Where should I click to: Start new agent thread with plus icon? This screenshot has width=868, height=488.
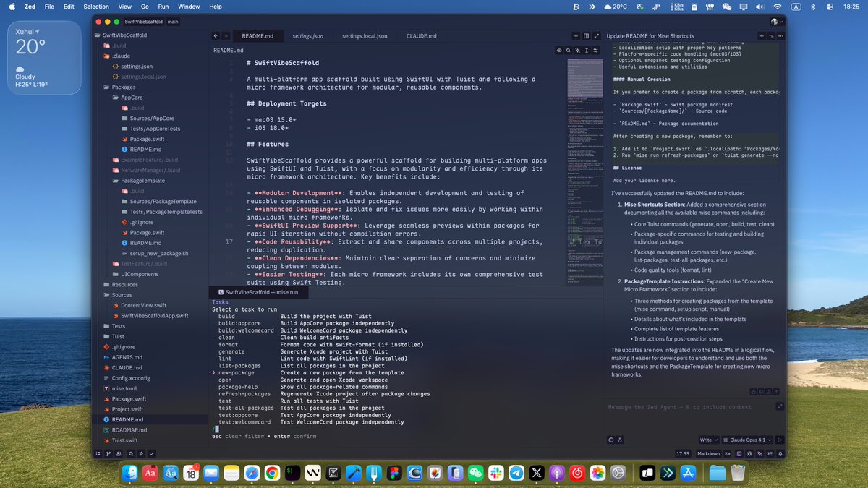pyautogui.click(x=762, y=35)
